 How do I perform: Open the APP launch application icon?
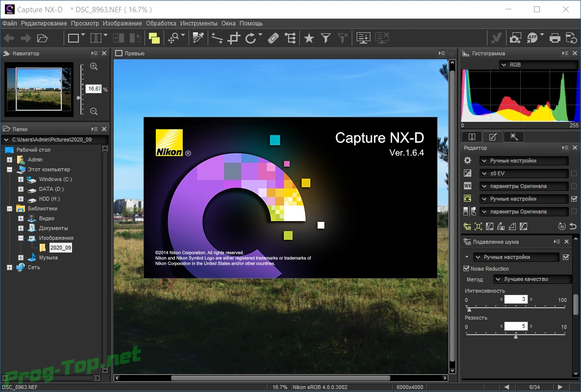[x=533, y=38]
